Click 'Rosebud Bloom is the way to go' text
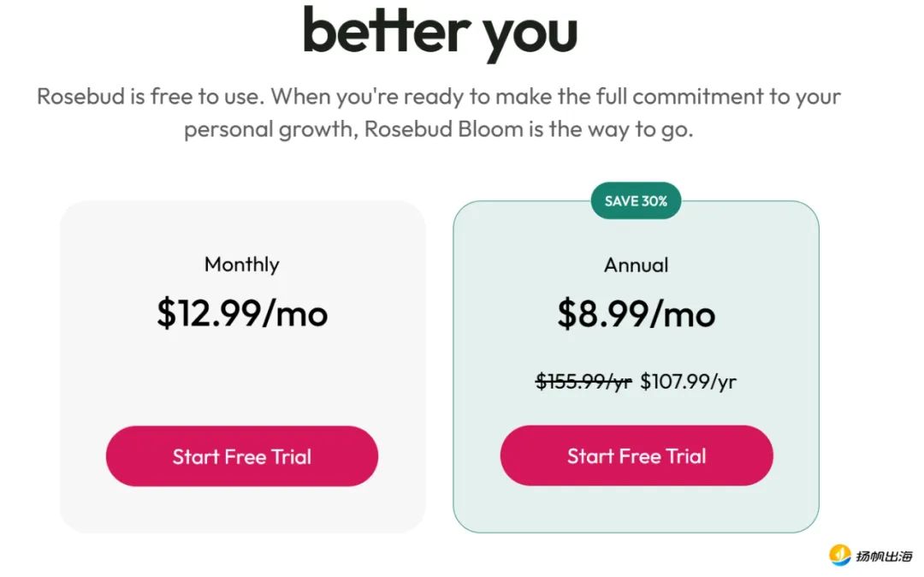This screenshot has height=577, width=924. coord(529,129)
